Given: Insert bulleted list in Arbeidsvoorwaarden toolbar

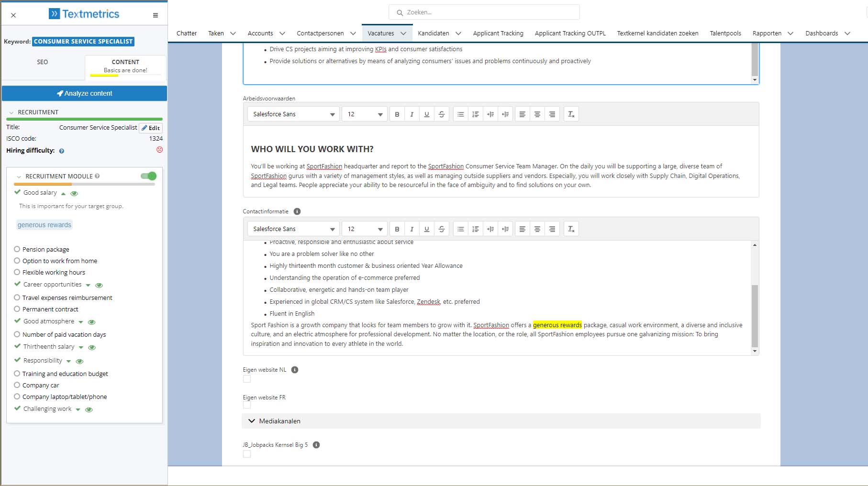Looking at the screenshot, I should click(460, 114).
